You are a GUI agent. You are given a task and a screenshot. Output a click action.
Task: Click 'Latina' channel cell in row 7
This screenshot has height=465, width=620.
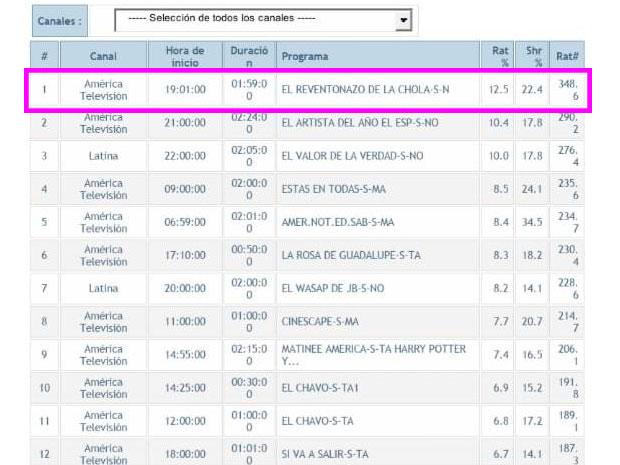tap(103, 288)
